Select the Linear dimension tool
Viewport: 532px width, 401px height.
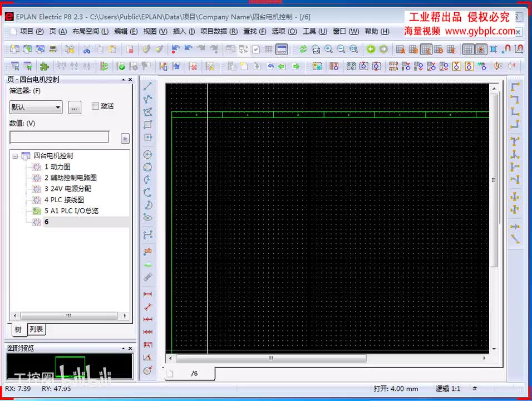[x=147, y=294]
